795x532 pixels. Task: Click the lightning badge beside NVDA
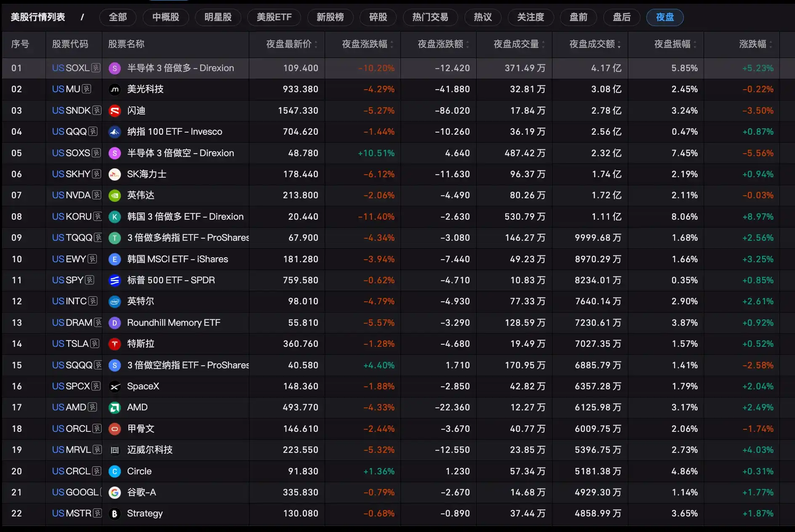click(x=97, y=195)
